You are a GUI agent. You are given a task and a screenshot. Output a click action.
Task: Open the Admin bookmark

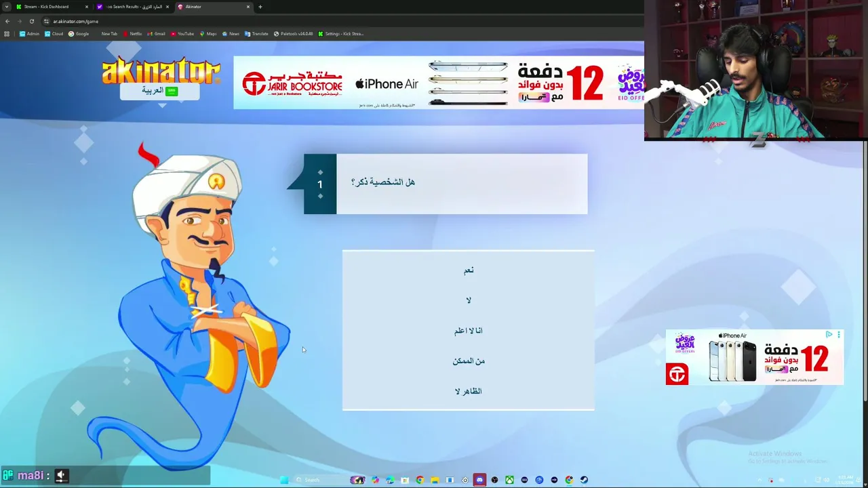point(29,34)
